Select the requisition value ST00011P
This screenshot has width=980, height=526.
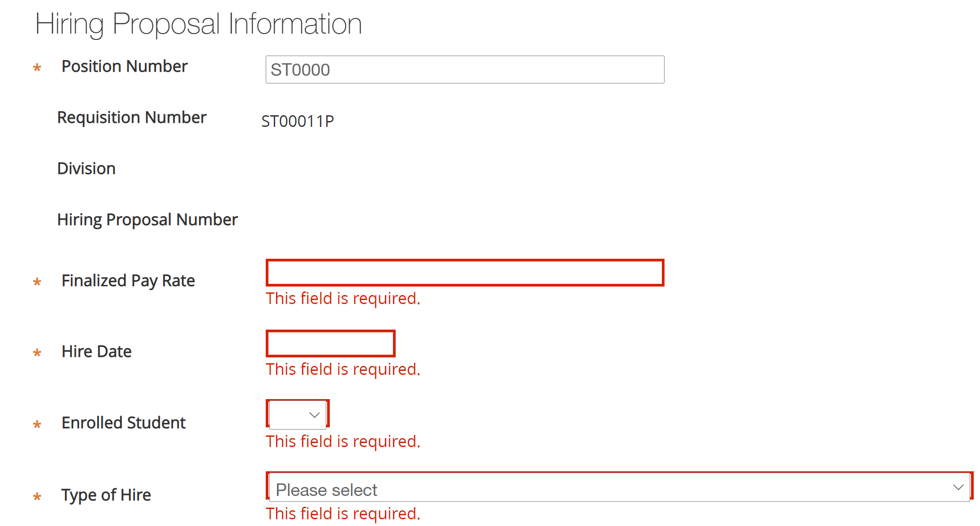point(298,121)
